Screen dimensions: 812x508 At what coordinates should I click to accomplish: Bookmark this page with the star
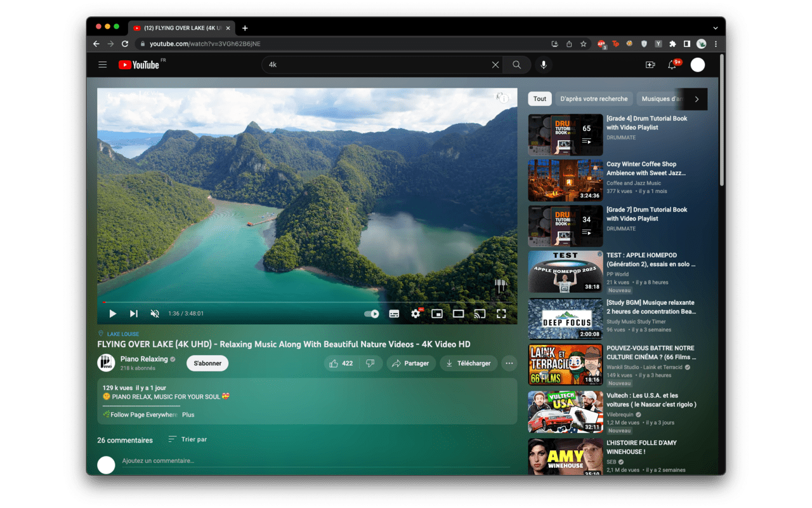click(x=583, y=44)
